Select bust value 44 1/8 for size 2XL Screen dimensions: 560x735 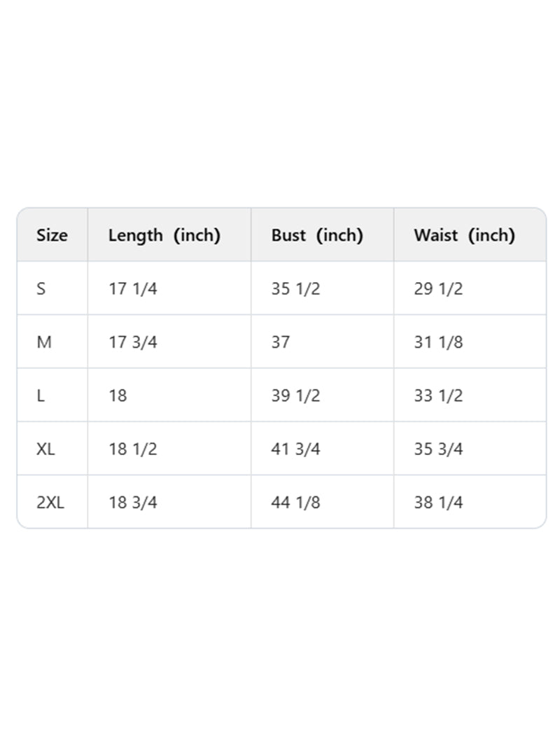[x=295, y=502]
